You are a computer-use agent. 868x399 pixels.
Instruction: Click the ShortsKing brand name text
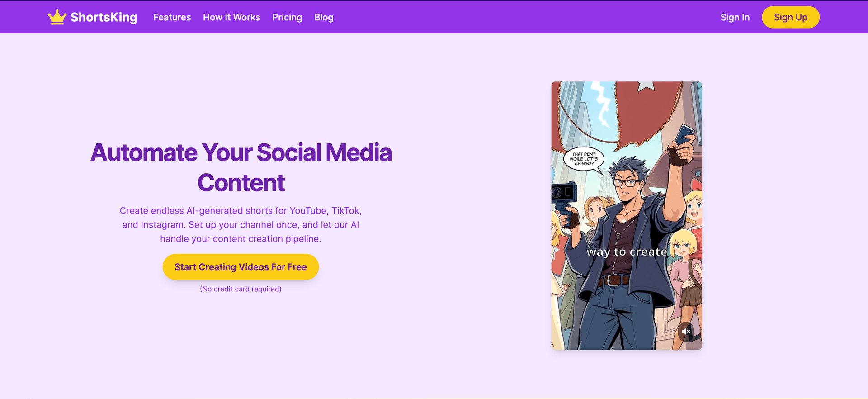pyautogui.click(x=104, y=17)
